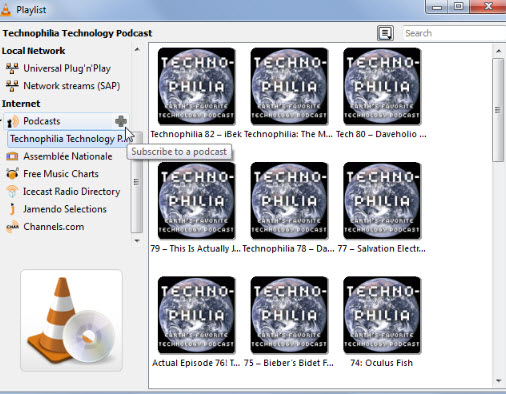Maximize the Playlist window
The width and height of the screenshot is (506, 394).
(x=459, y=6)
